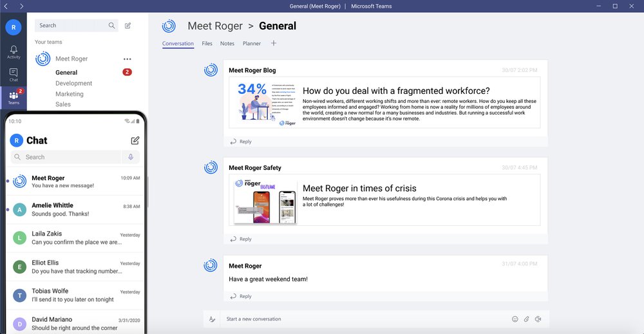Open Tobias Wolfe's send it later chat
This screenshot has height=334, width=644.
click(75, 295)
